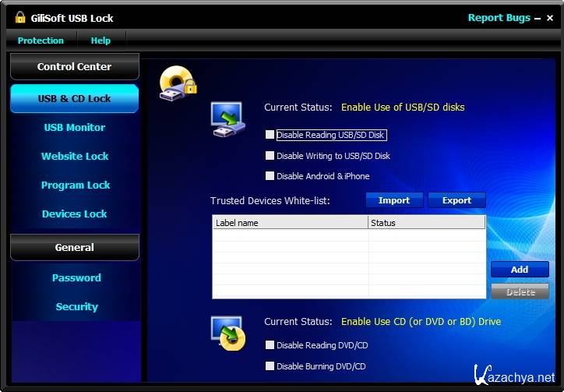Open the Protection menu
Image resolution: width=564 pixels, height=392 pixels.
pyautogui.click(x=41, y=41)
